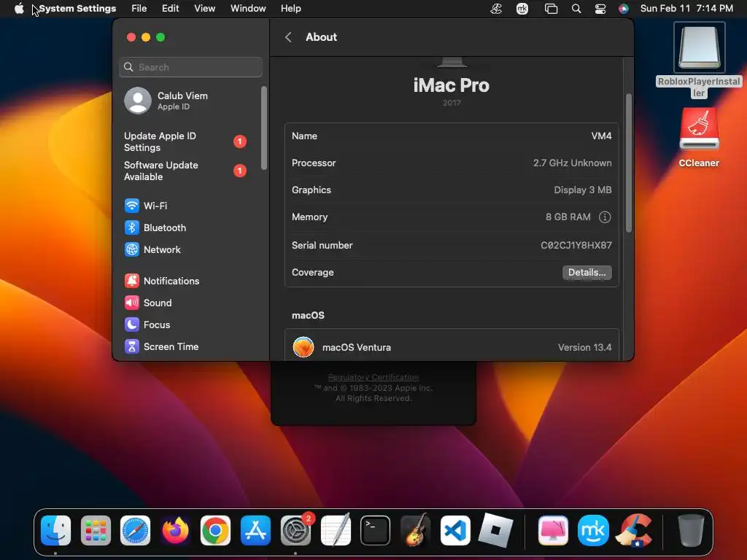Activate Siri from the menu bar
Image resolution: width=747 pixels, height=560 pixels.
[x=623, y=9]
